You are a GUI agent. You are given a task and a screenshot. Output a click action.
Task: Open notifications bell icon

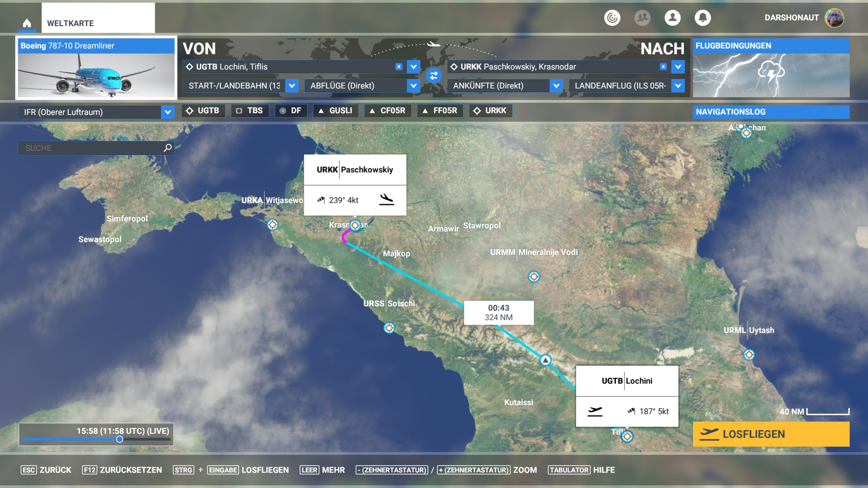[x=703, y=18]
